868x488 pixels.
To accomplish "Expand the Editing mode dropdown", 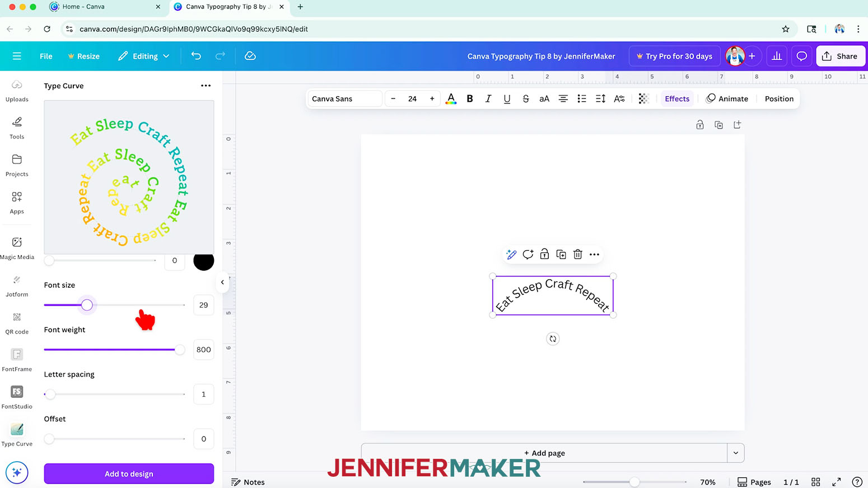I will [x=144, y=56].
